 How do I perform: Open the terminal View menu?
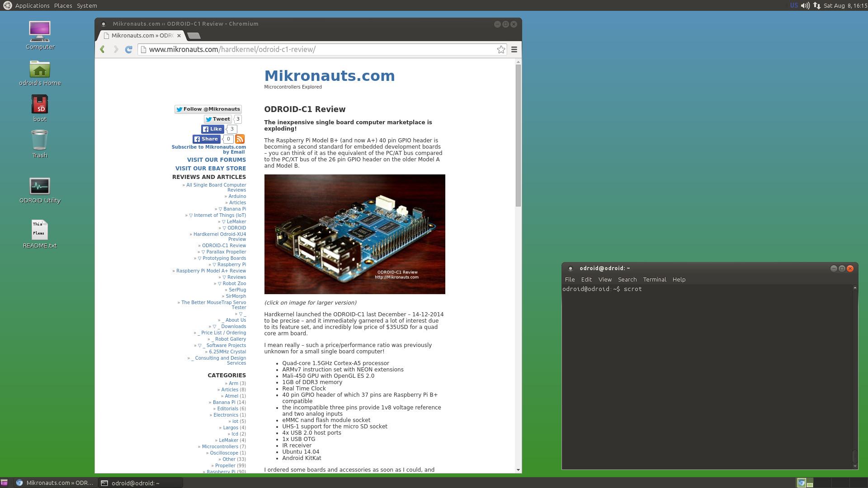pos(605,280)
